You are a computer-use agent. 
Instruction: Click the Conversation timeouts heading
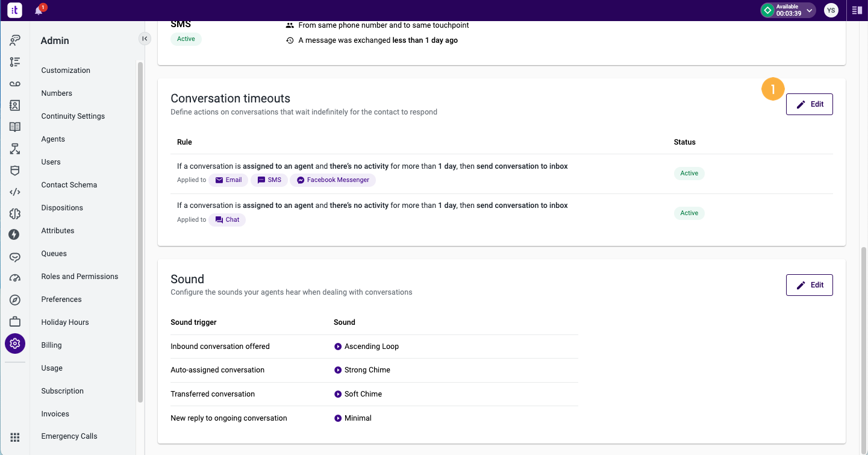pyautogui.click(x=230, y=99)
